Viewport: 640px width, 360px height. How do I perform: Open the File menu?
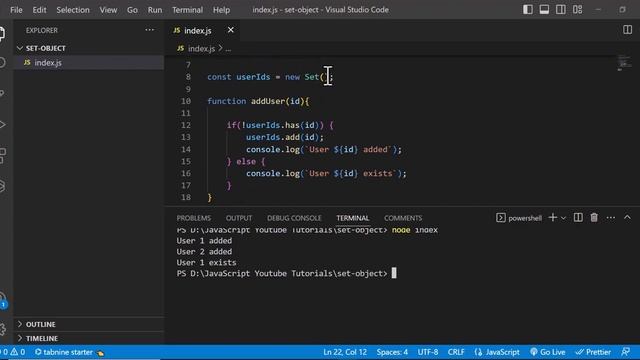(x=16, y=10)
